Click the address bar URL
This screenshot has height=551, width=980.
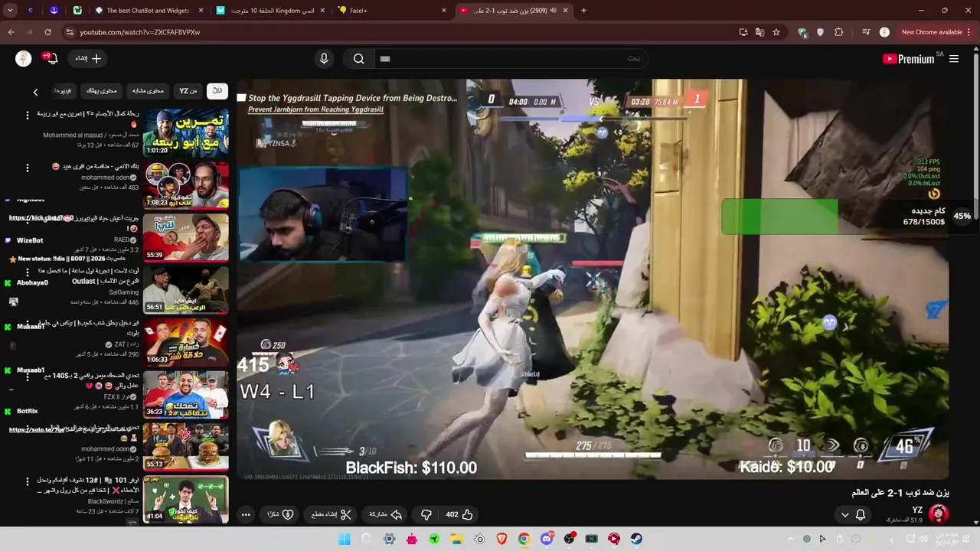coord(139,32)
